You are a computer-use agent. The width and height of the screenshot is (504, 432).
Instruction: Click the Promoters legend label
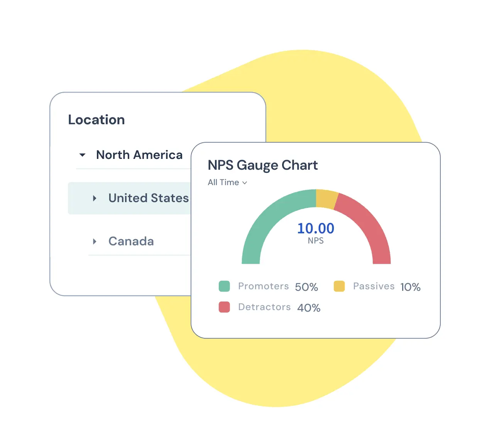click(x=263, y=286)
